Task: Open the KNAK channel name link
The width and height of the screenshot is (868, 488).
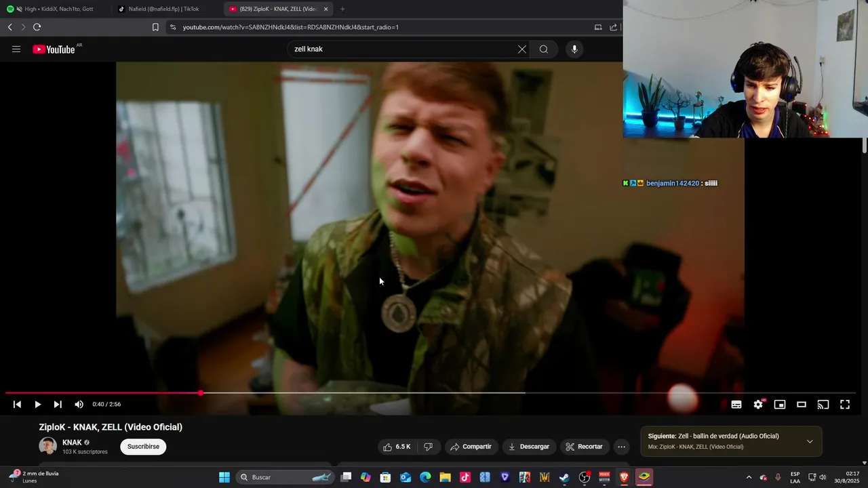Action: tap(72, 443)
